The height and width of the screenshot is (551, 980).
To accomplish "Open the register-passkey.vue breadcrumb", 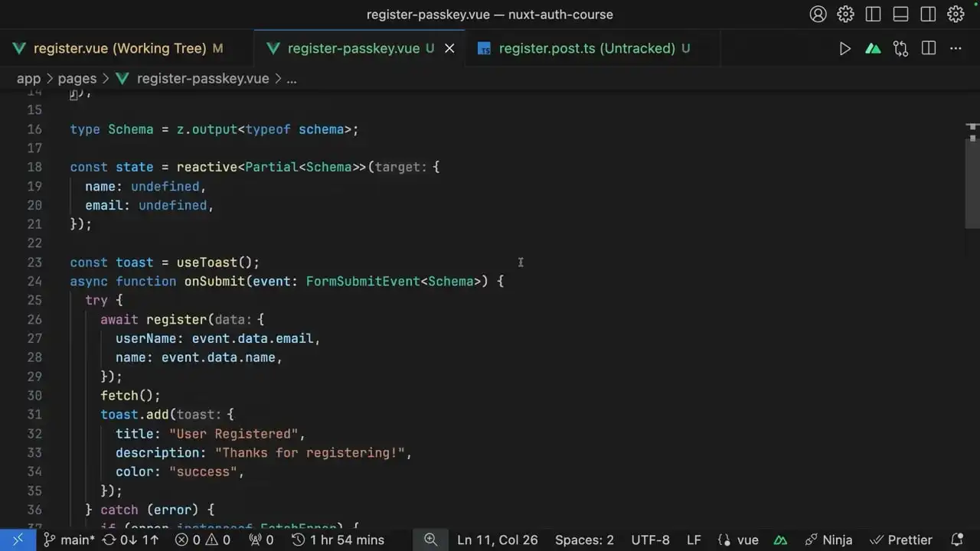I will [x=203, y=78].
